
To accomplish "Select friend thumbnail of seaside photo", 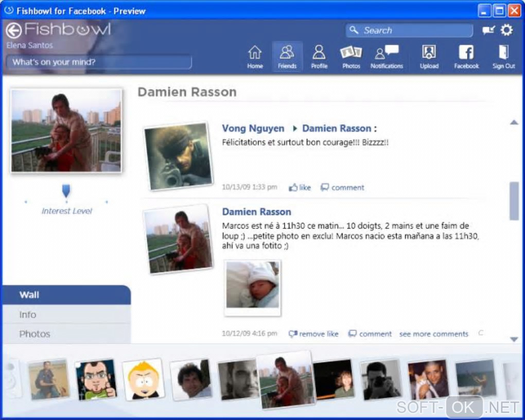I will pyautogui.click(x=476, y=378).
